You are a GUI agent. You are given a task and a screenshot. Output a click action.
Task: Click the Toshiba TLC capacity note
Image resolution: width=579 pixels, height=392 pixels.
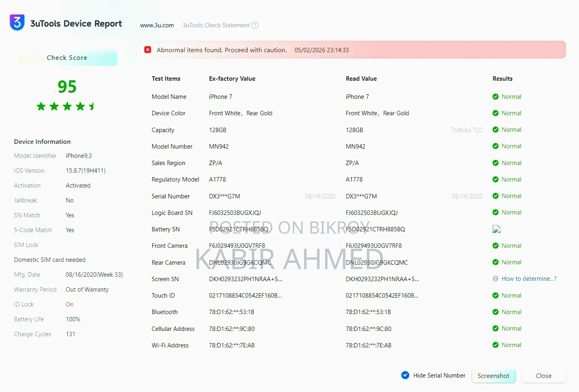[466, 130]
